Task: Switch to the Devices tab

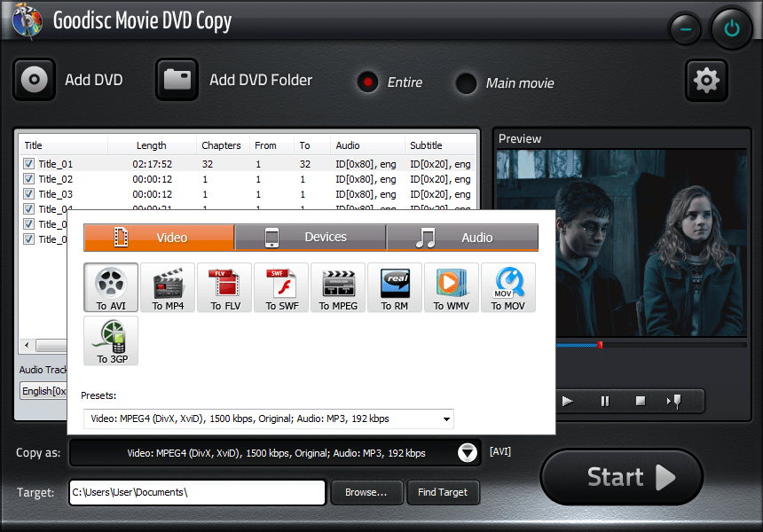Action: 311,237
